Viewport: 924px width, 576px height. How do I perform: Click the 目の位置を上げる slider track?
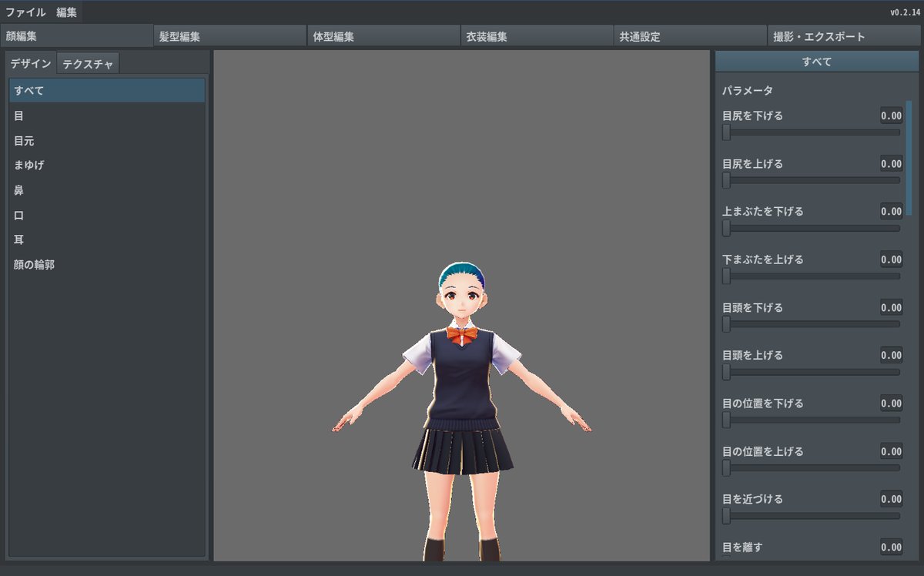point(812,467)
